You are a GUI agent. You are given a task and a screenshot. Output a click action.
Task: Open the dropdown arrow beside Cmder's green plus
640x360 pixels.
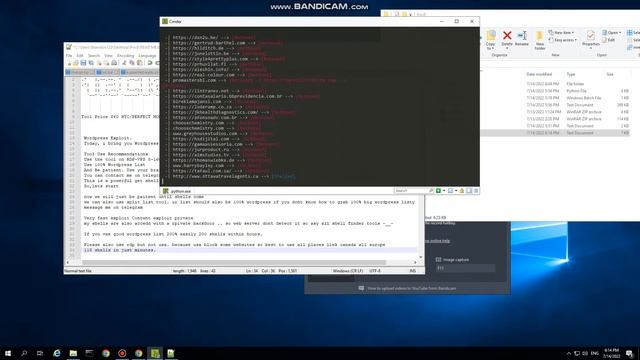pos(444,191)
